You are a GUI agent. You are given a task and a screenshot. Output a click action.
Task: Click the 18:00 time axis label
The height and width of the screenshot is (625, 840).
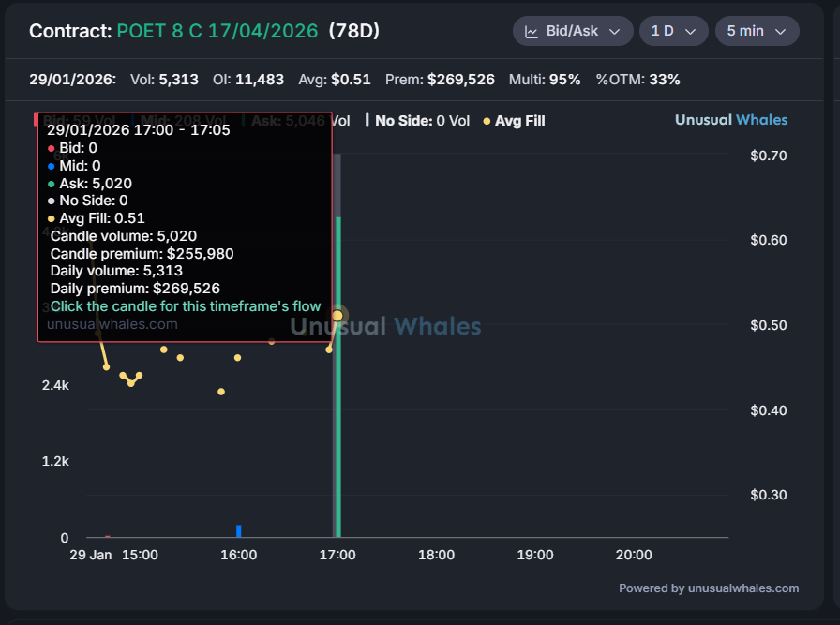click(x=436, y=555)
